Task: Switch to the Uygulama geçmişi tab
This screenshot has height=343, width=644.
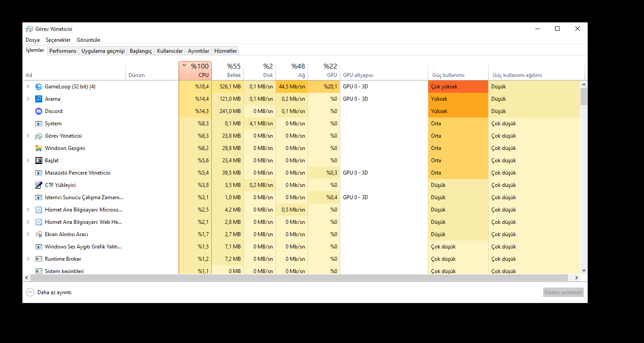Action: click(103, 51)
